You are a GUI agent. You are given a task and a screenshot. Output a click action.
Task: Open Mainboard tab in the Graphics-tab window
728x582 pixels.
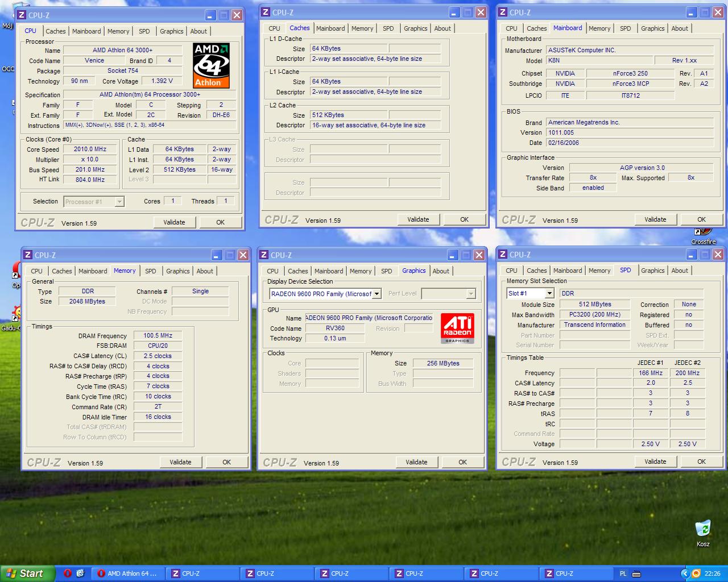(329, 271)
